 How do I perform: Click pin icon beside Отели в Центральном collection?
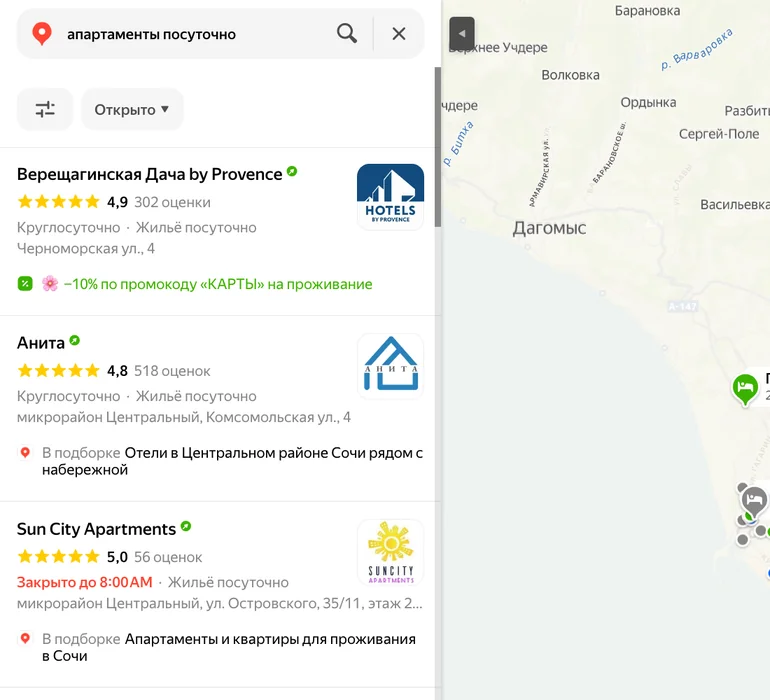(x=25, y=452)
